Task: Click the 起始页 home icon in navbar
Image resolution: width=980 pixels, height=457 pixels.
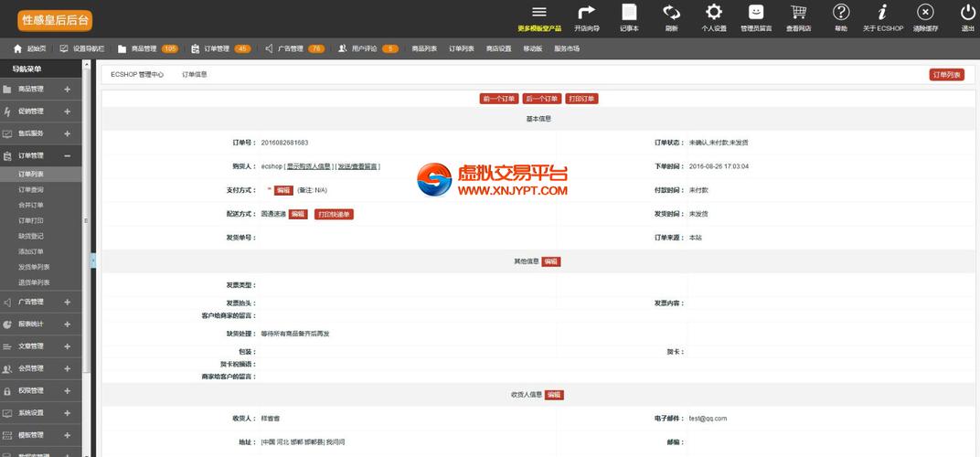Action: tap(17, 48)
